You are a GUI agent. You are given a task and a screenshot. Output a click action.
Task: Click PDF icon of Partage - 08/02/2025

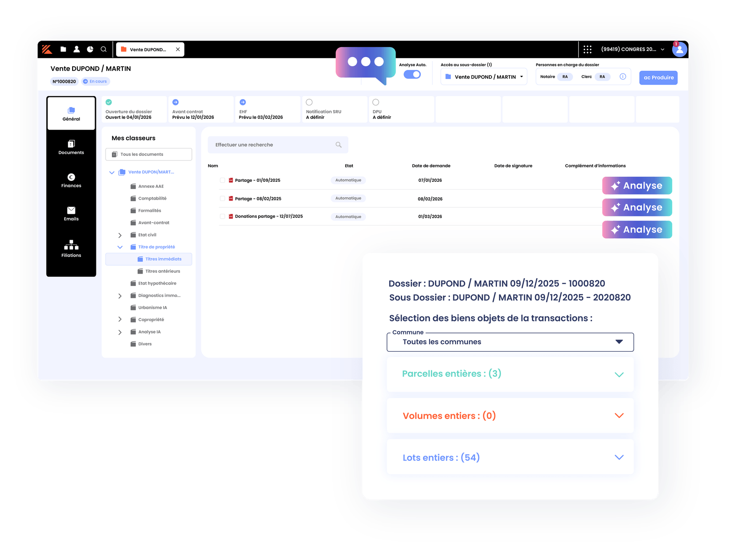tap(231, 199)
